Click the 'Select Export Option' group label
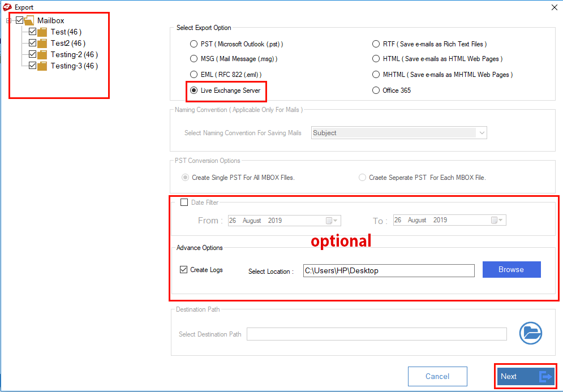563x392 pixels. (204, 28)
